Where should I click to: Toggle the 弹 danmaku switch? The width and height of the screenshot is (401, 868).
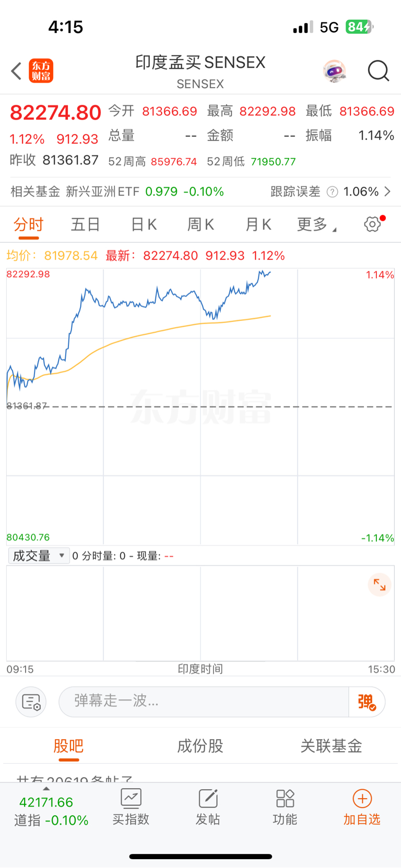point(367,702)
